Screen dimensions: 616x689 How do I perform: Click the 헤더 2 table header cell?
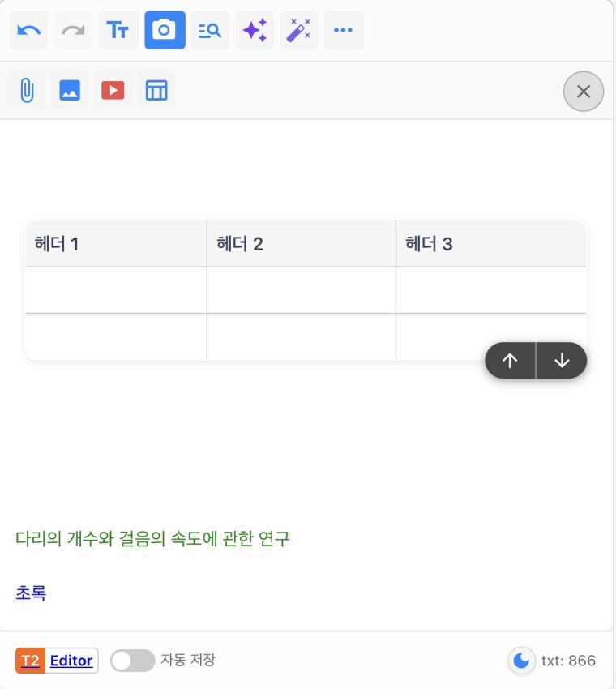point(301,244)
